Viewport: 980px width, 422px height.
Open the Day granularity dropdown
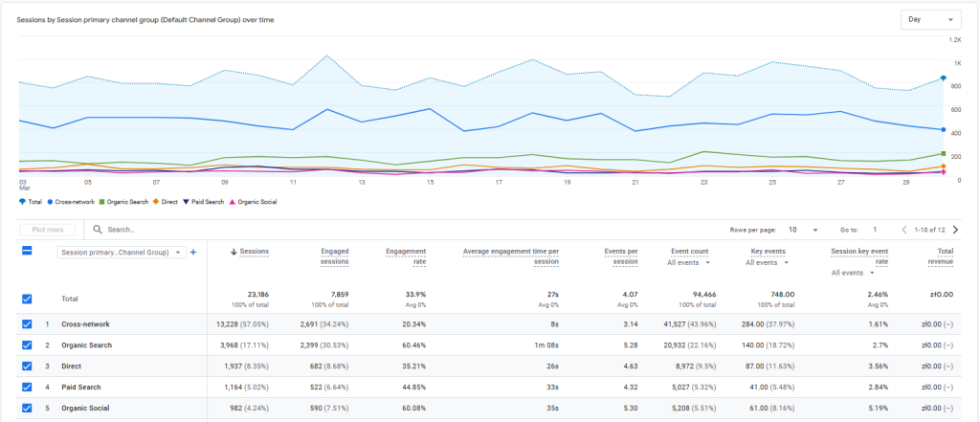tap(929, 19)
